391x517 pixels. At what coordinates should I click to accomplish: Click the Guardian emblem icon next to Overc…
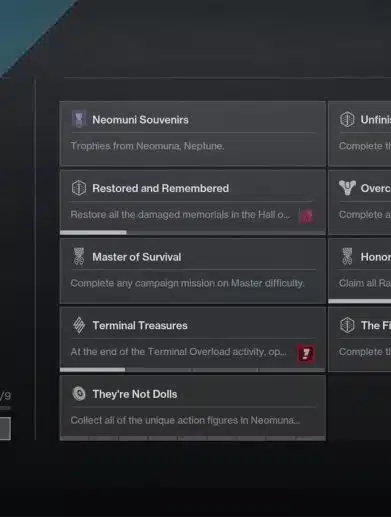[347, 188]
